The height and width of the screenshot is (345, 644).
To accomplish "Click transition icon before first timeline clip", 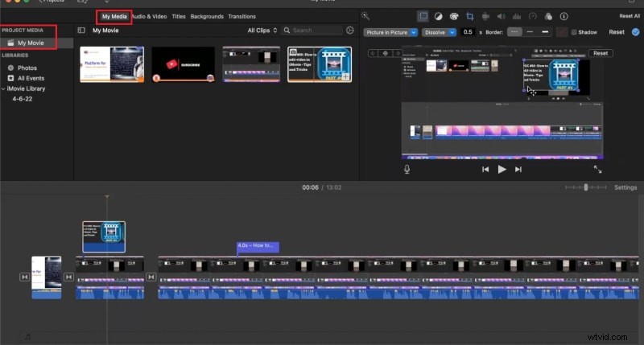I will 25,277.
